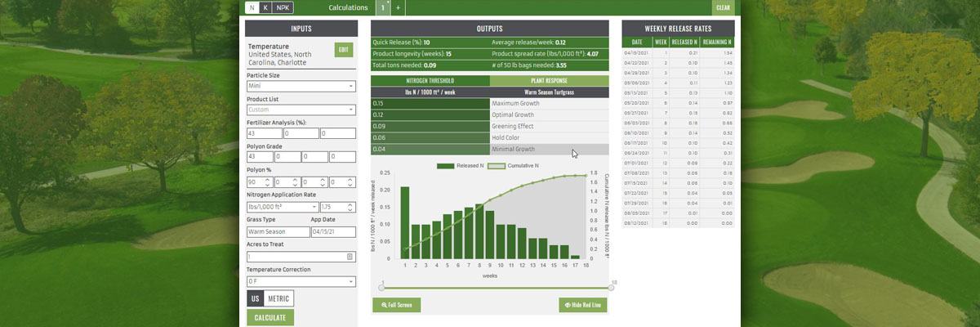Screen dimensions: 980x327
Task: Switch units to Metric
Action: (x=278, y=298)
